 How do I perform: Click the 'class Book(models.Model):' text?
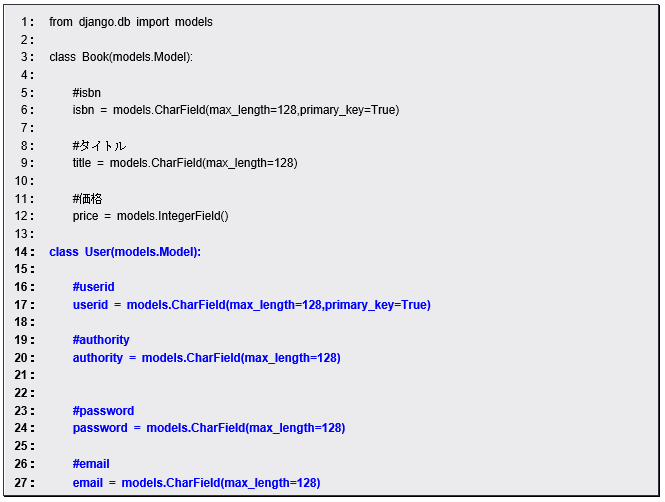click(121, 57)
